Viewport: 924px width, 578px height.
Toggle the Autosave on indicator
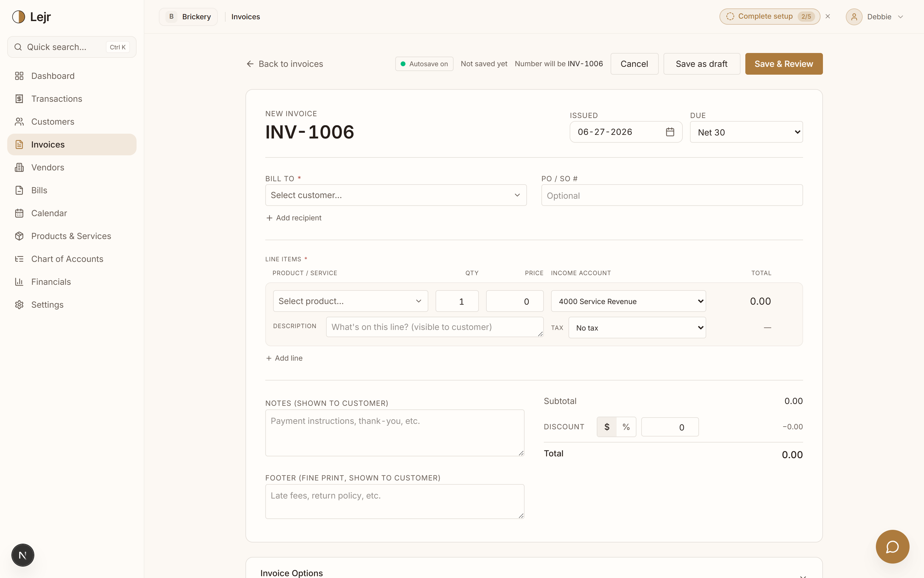coord(424,64)
